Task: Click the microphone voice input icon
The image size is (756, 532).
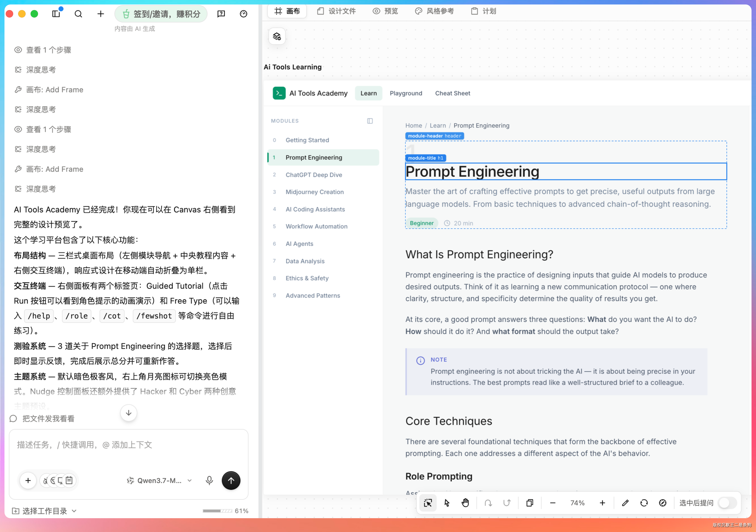Action: [209, 481]
